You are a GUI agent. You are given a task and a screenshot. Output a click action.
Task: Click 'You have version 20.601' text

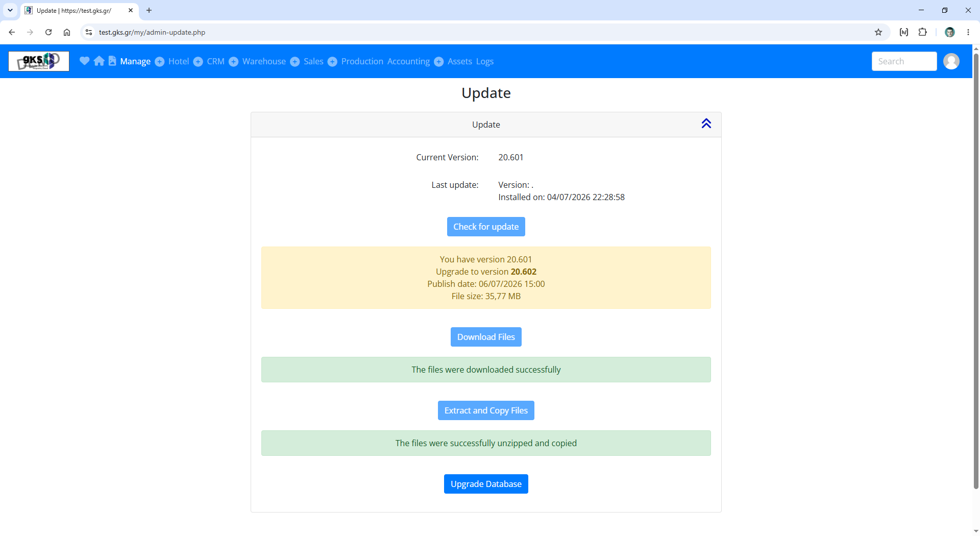point(486,259)
